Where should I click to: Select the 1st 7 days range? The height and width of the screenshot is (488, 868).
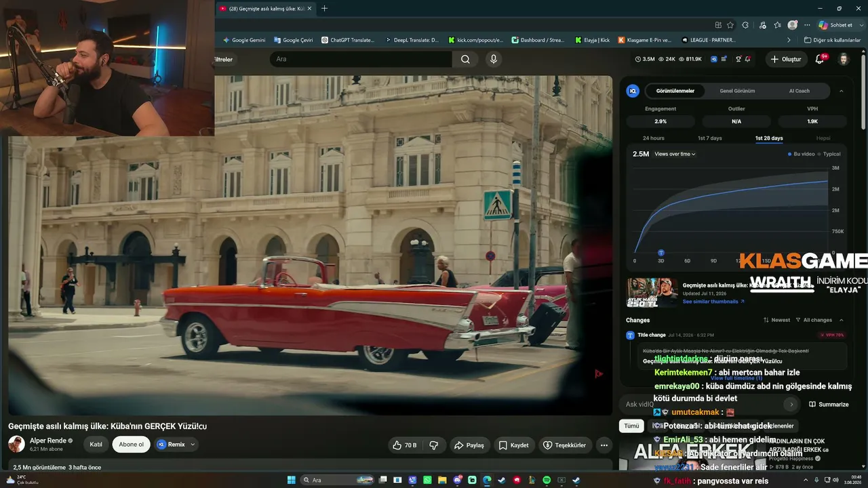[x=710, y=138]
